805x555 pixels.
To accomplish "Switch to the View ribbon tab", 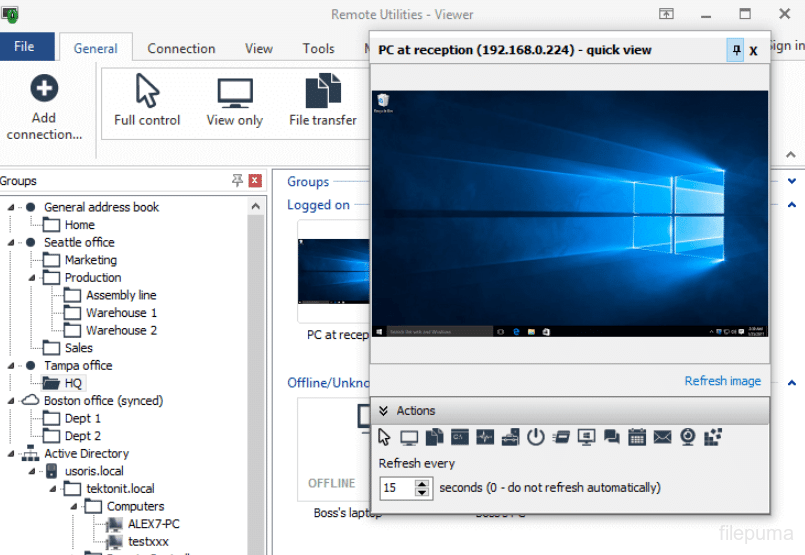I will (x=259, y=48).
